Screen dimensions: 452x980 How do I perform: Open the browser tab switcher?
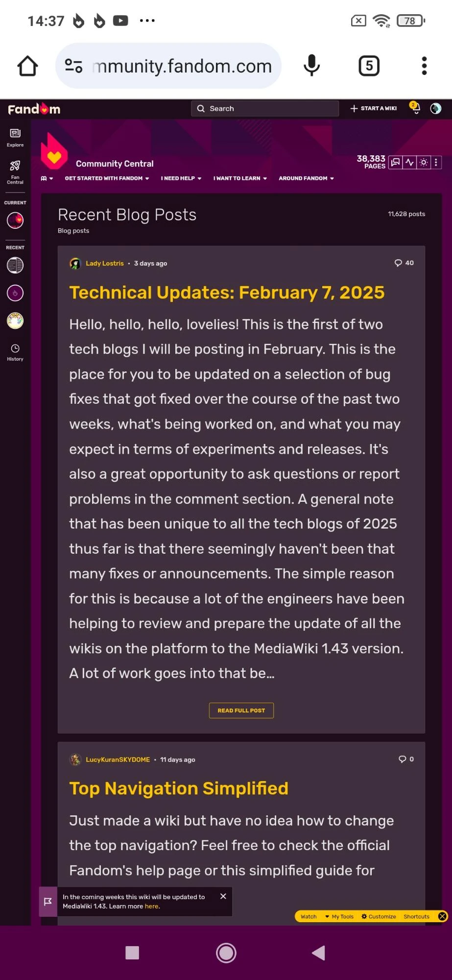(x=369, y=66)
